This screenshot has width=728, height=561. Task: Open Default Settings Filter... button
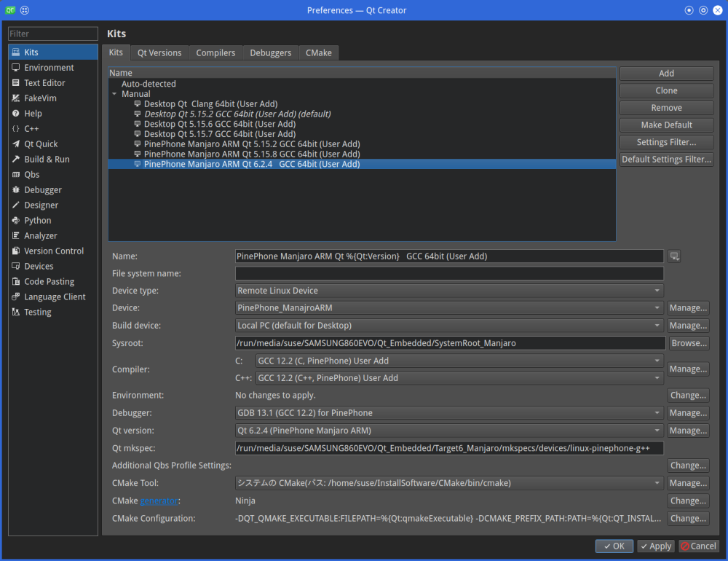666,160
